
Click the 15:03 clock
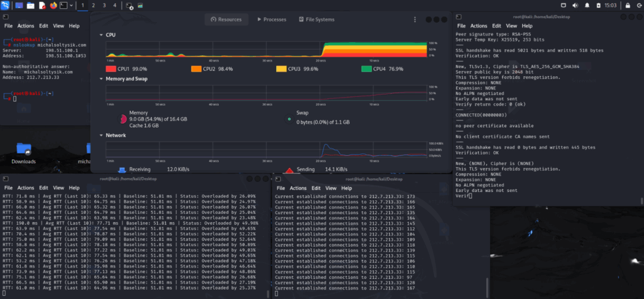[611, 5]
